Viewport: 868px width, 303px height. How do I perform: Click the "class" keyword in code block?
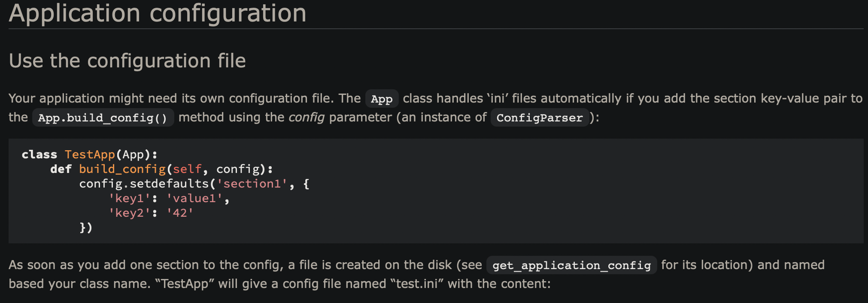[39, 155]
